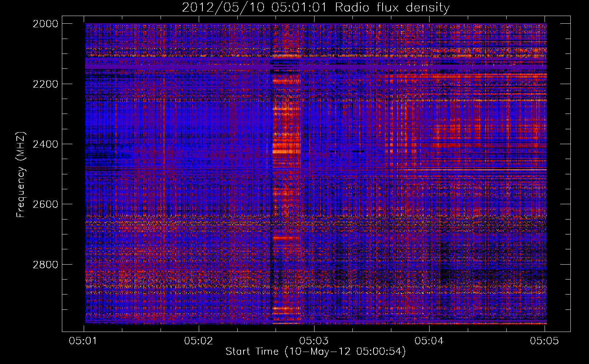Click the 05:03 time axis label

click(314, 341)
